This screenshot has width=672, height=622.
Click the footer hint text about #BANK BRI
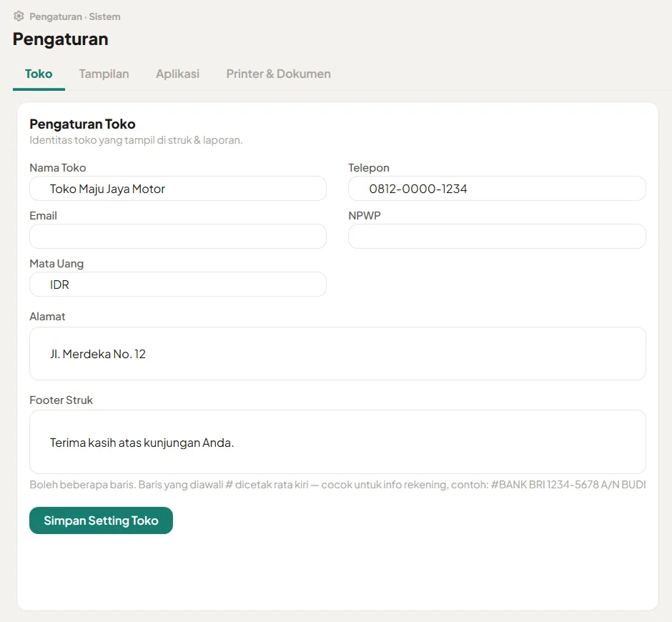point(337,485)
